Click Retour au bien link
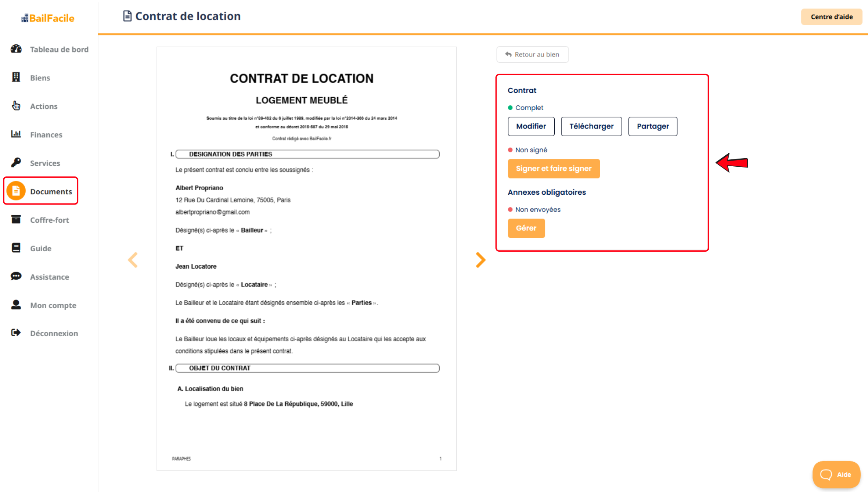 point(532,54)
